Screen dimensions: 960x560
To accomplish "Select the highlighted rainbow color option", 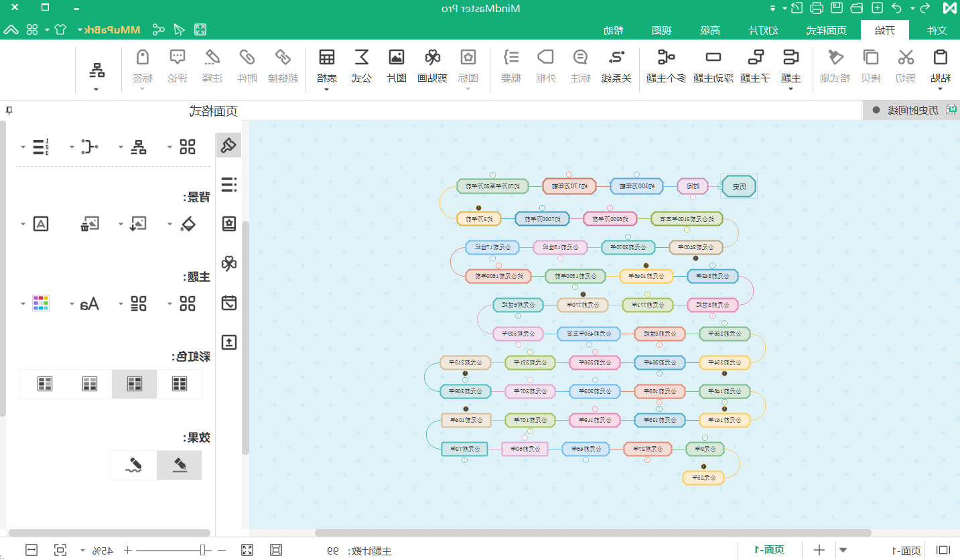I will tap(135, 384).
